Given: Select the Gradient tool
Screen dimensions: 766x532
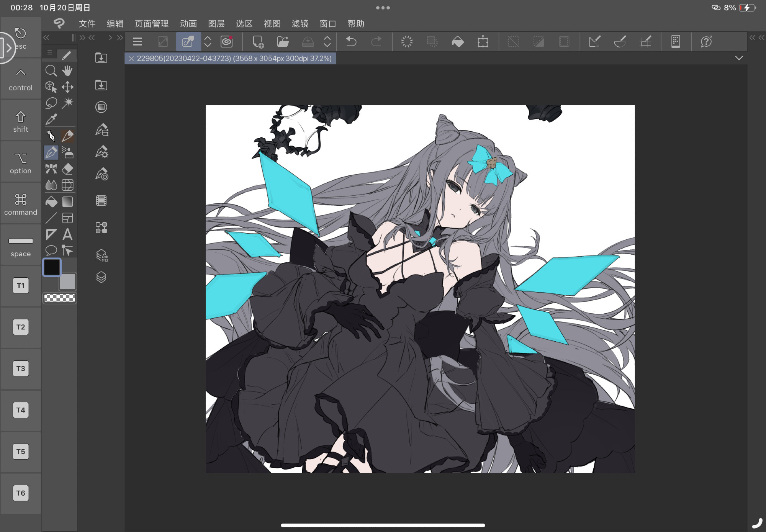Looking at the screenshot, I should (67, 202).
